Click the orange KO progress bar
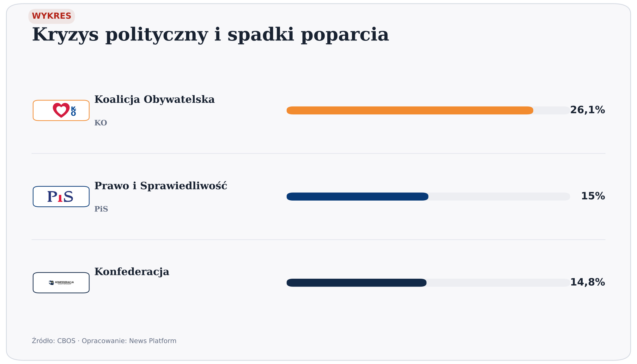637x364 pixels. pyautogui.click(x=410, y=110)
